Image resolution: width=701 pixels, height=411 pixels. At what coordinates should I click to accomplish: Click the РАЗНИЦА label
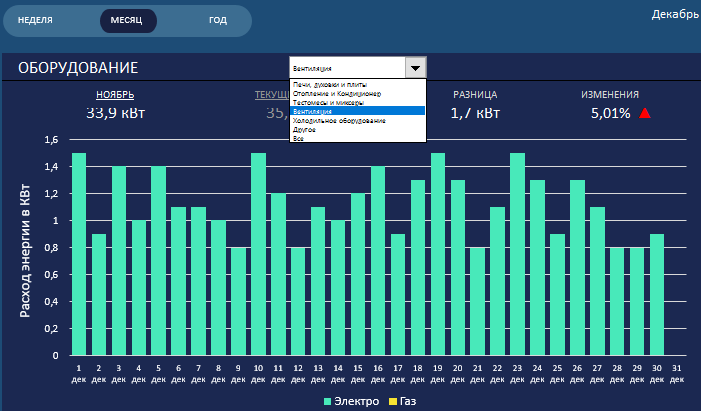point(474,94)
